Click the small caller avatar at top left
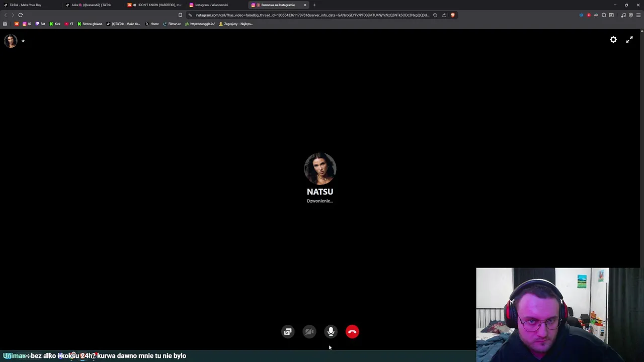 point(11,41)
